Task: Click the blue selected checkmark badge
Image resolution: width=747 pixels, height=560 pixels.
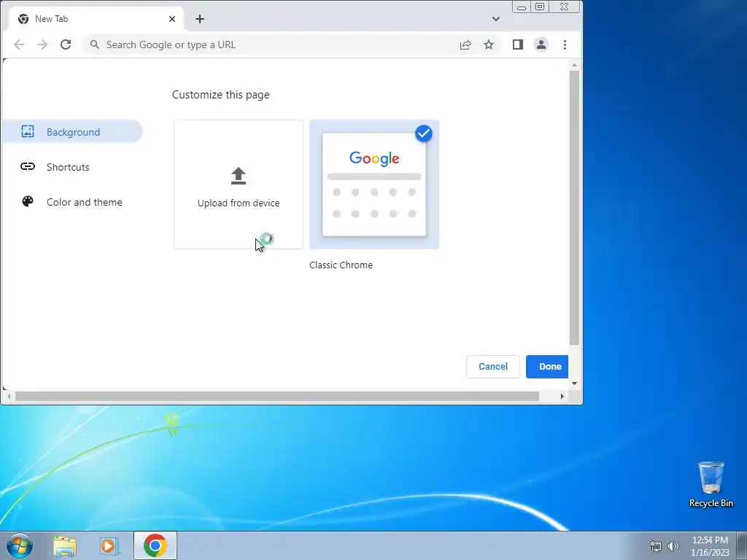Action: click(x=424, y=133)
